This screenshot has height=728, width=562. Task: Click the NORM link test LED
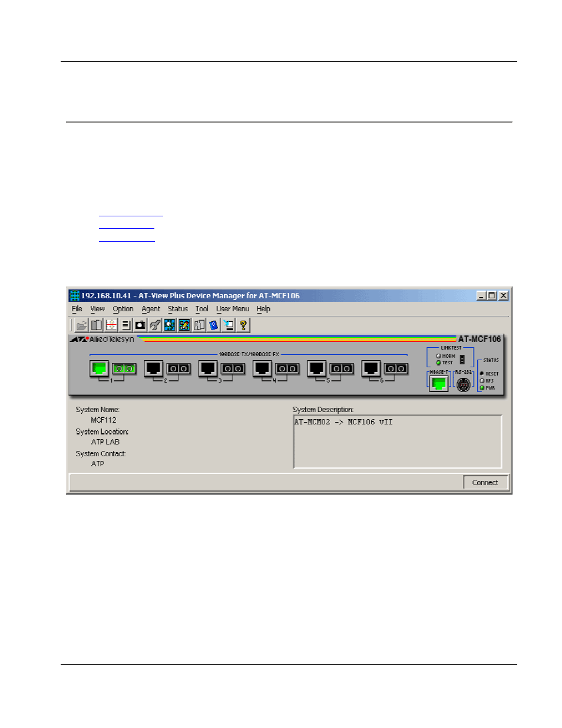click(438, 356)
